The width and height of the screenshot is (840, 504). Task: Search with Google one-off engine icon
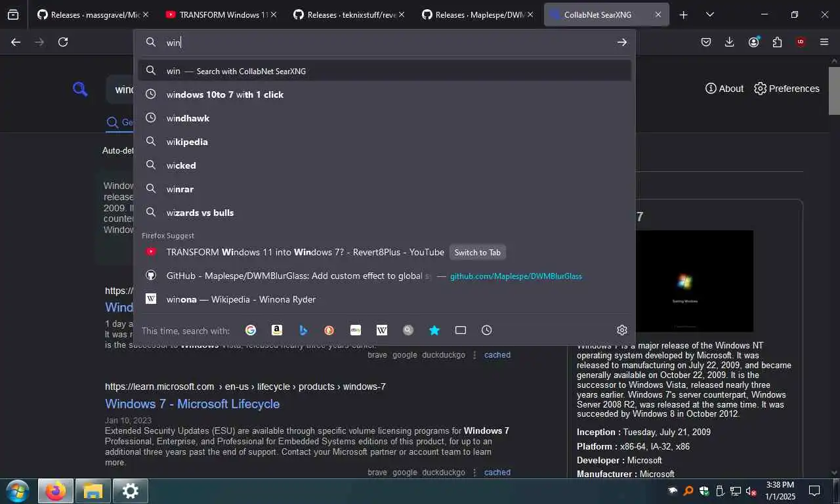tap(251, 330)
